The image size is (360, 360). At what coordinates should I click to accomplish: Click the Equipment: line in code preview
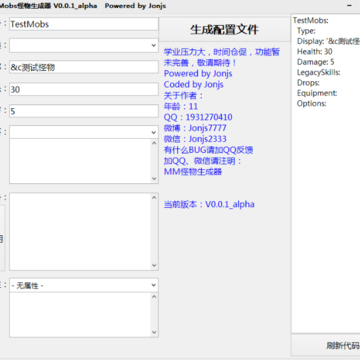(x=317, y=93)
